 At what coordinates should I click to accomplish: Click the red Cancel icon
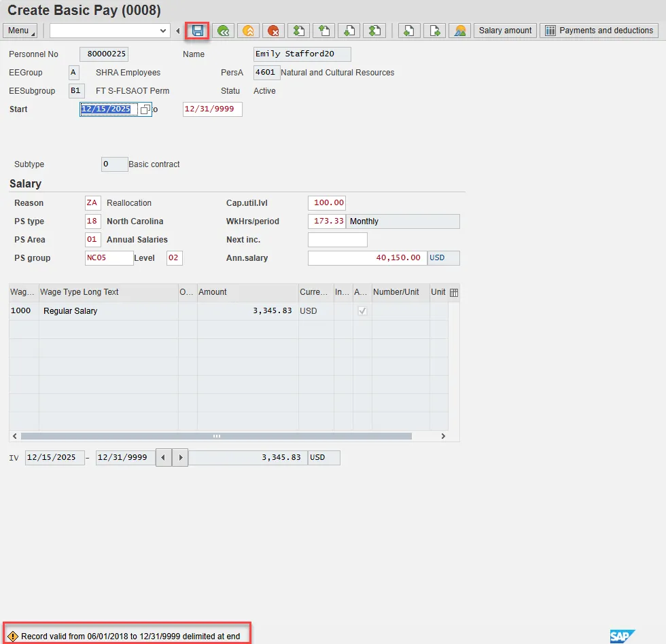[273, 31]
